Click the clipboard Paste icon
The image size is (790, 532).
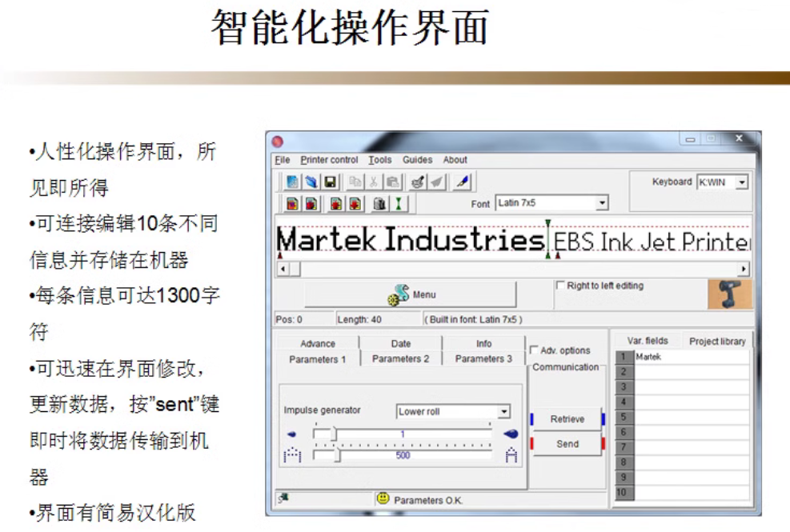(x=393, y=182)
